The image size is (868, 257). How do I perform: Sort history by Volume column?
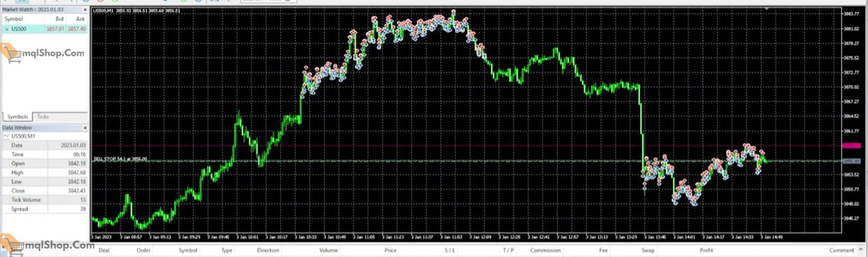click(328, 250)
